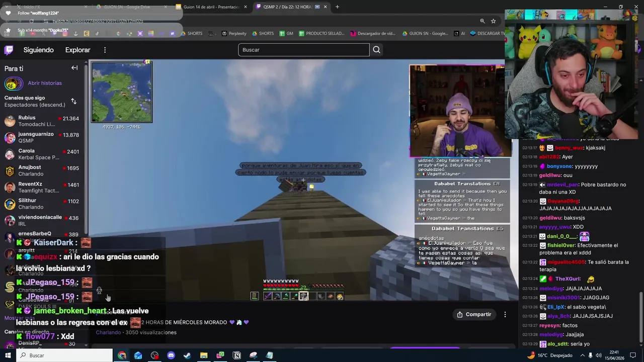Open ReventXz channel in the sidebar
This screenshot has width=644, height=362.
coord(42,187)
